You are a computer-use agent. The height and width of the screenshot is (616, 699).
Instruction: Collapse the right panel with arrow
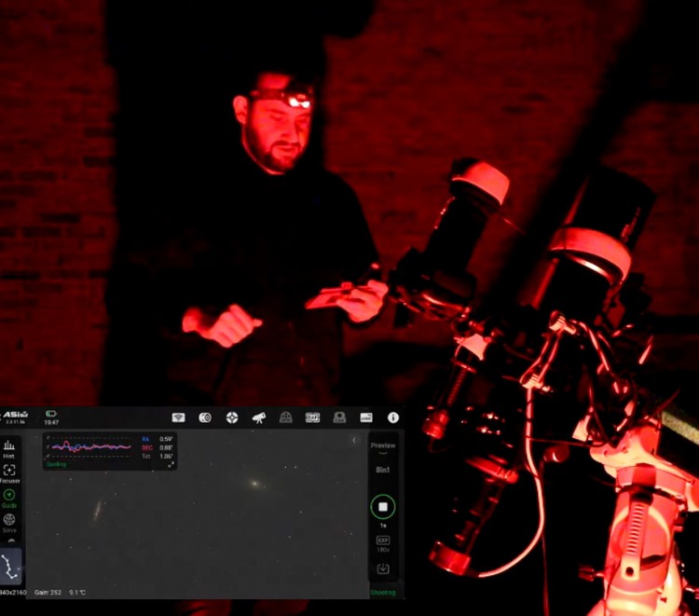pos(354,440)
